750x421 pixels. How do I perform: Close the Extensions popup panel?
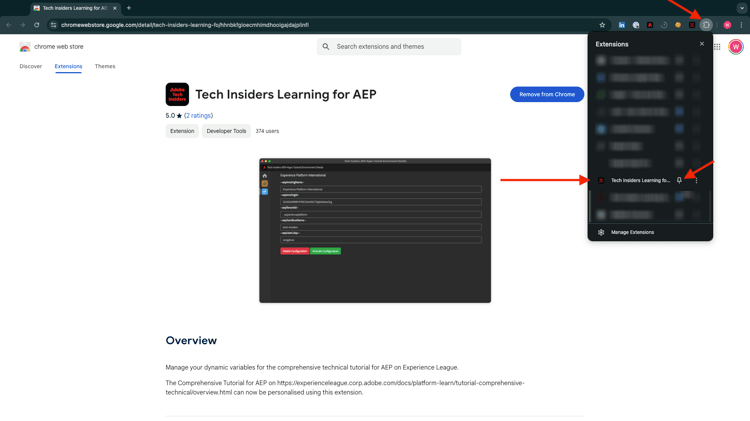[x=702, y=44]
